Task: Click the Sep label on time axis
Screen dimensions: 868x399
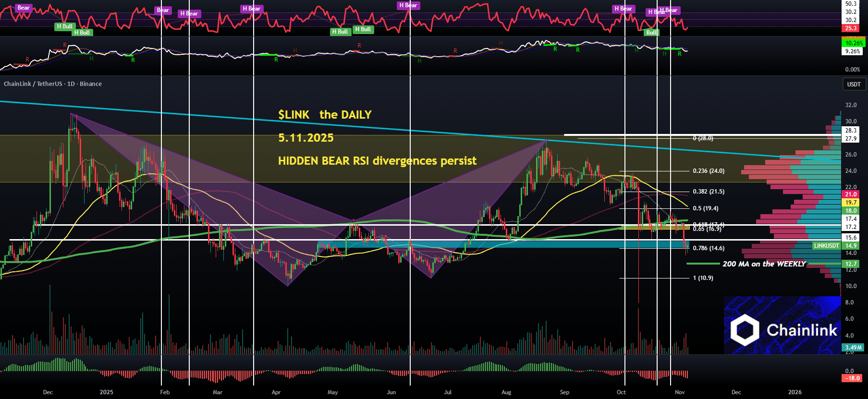Action: [x=564, y=392]
